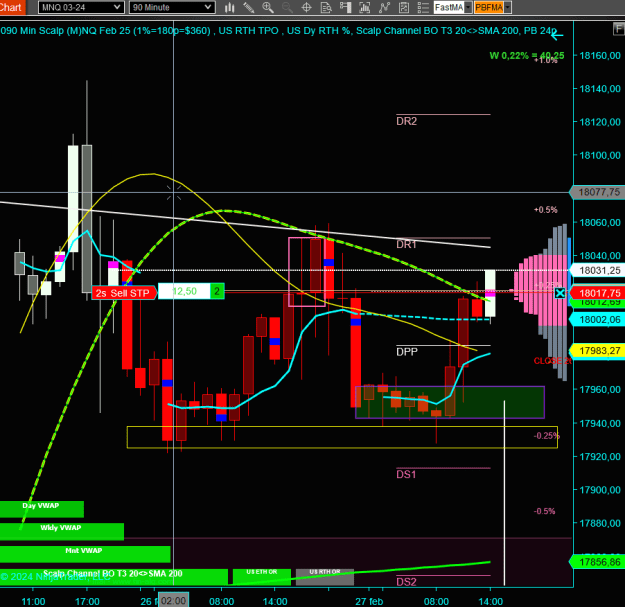Click the Wkly VWAP green label

61,531
